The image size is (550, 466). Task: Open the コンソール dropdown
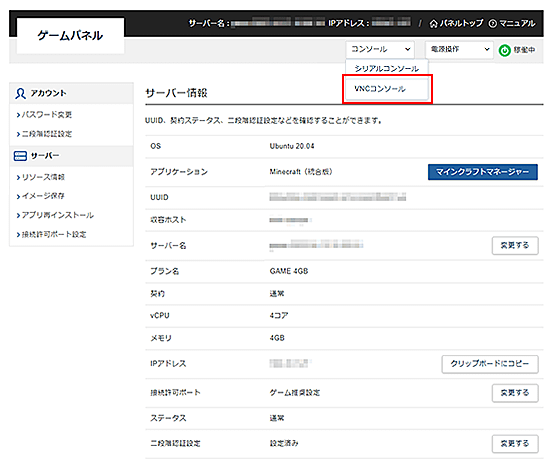pyautogui.click(x=380, y=49)
